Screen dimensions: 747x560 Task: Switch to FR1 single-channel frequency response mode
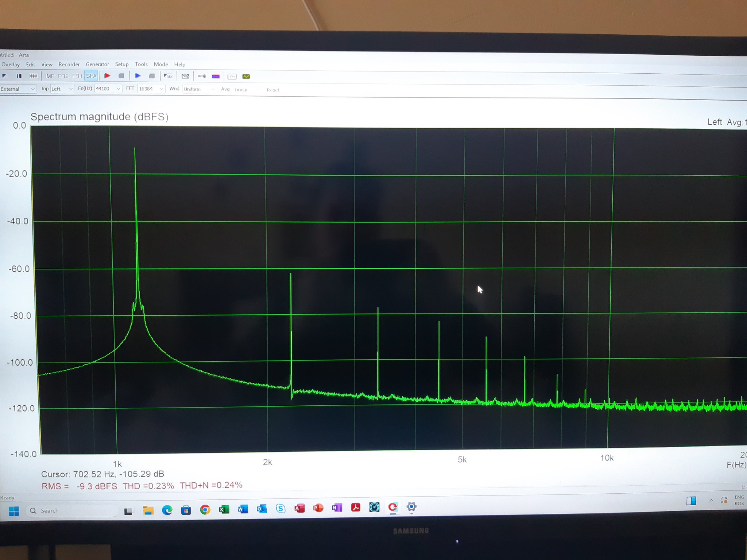point(77,76)
